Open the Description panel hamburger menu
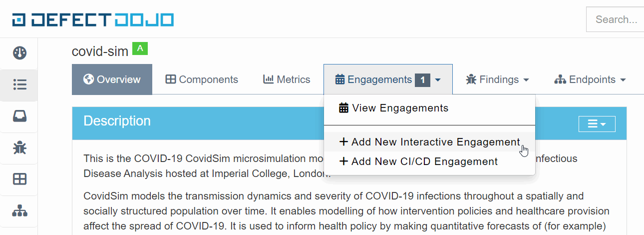 coord(597,124)
